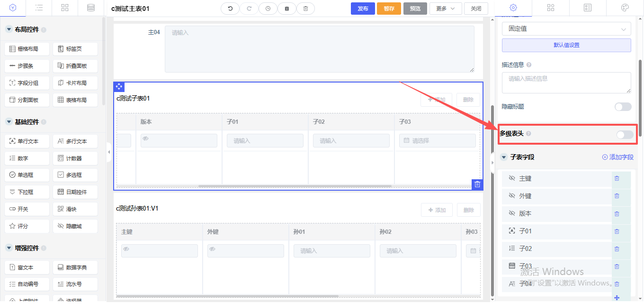Click the redo arrow icon in toolbar

249,9
